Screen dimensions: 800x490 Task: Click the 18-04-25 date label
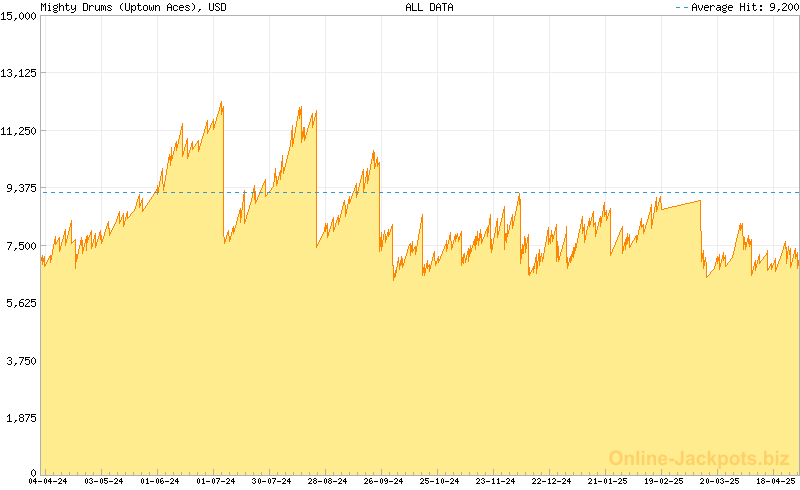(x=774, y=482)
